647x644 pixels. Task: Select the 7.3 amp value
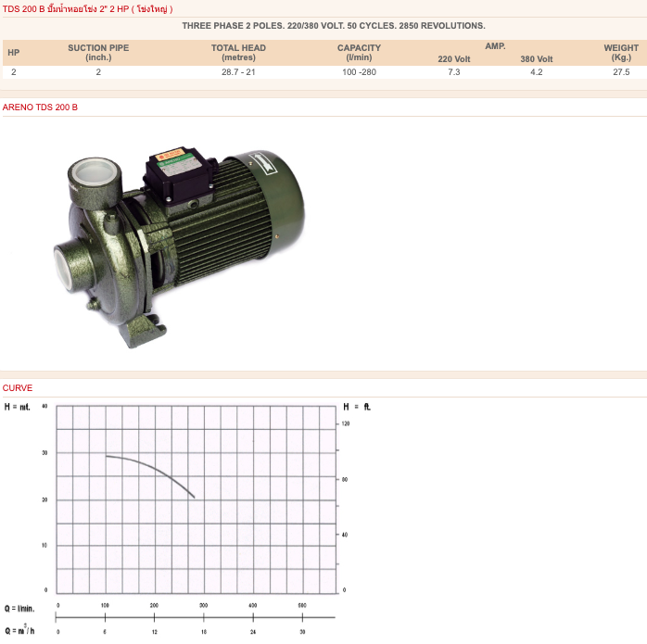[x=454, y=71]
